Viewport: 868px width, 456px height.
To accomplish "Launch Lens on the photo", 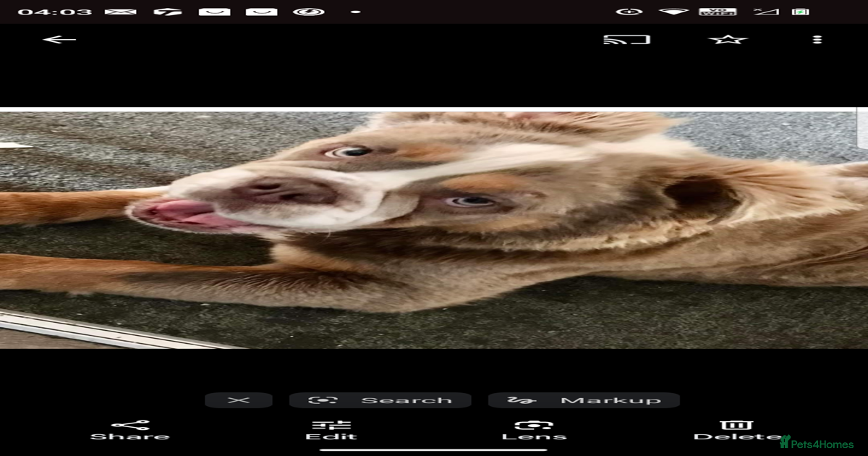I will pos(534,431).
